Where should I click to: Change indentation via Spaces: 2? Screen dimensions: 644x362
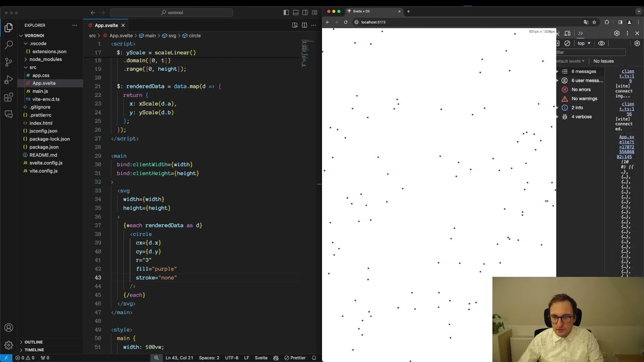209,358
